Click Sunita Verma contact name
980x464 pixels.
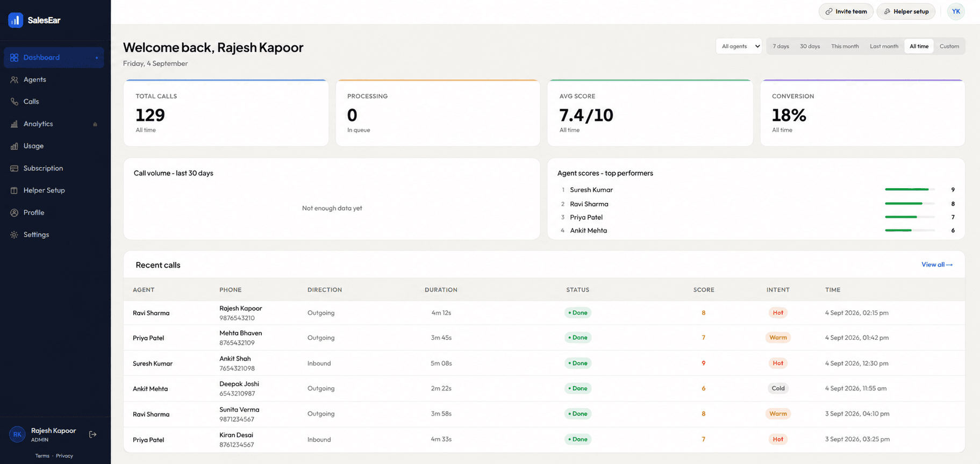point(239,410)
